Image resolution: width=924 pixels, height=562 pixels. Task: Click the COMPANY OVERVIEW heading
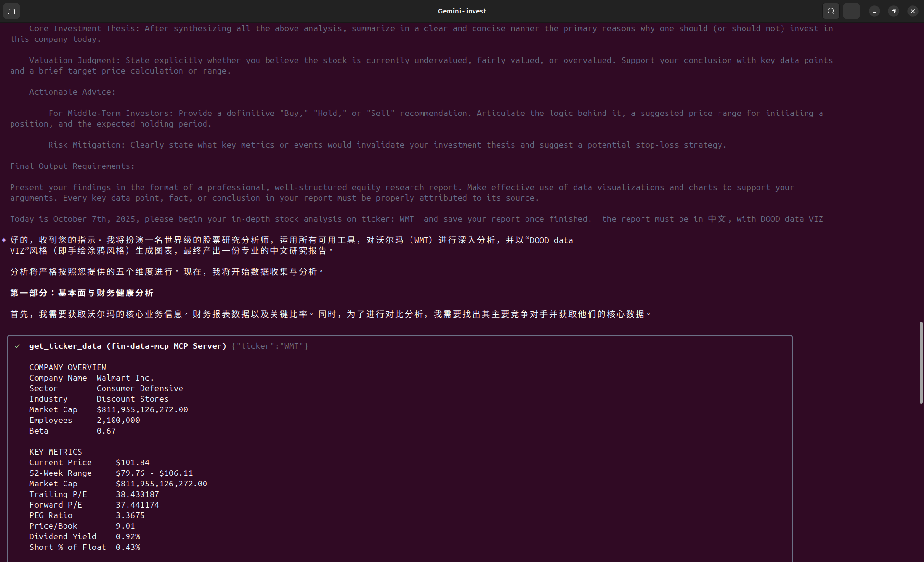pyautogui.click(x=67, y=367)
